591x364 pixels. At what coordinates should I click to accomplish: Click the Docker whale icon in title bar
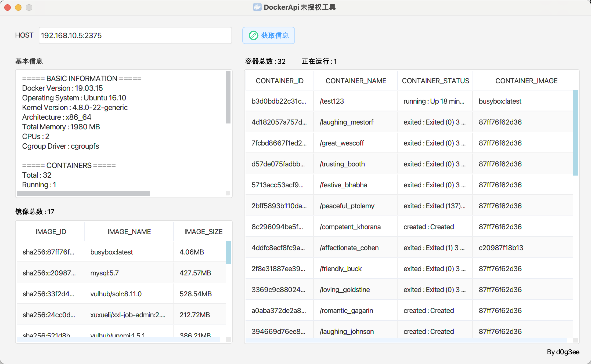click(257, 7)
